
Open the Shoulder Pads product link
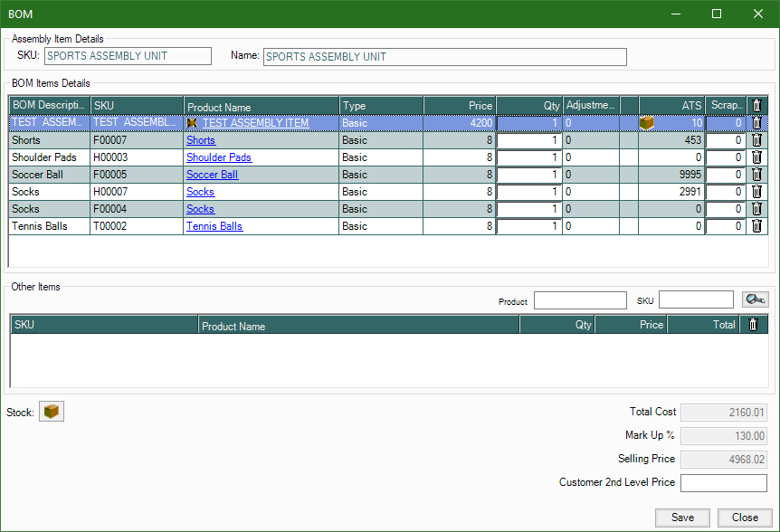(x=218, y=157)
